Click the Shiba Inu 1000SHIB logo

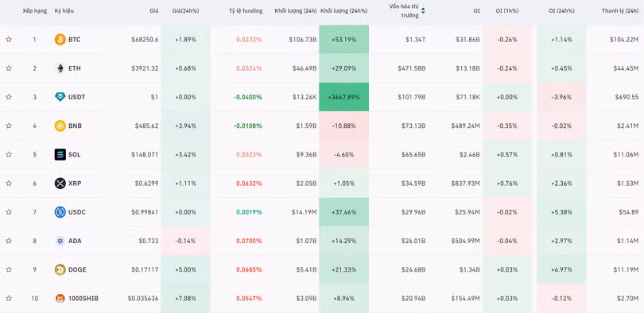(x=60, y=298)
